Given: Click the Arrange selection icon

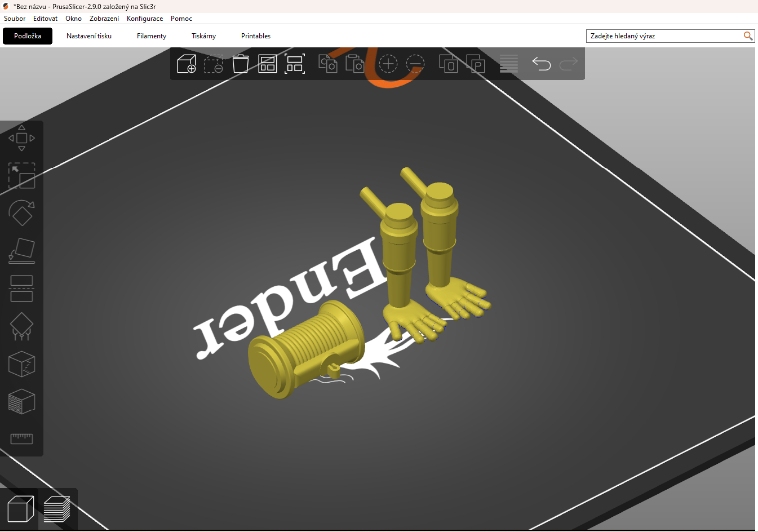Looking at the screenshot, I should 295,64.
